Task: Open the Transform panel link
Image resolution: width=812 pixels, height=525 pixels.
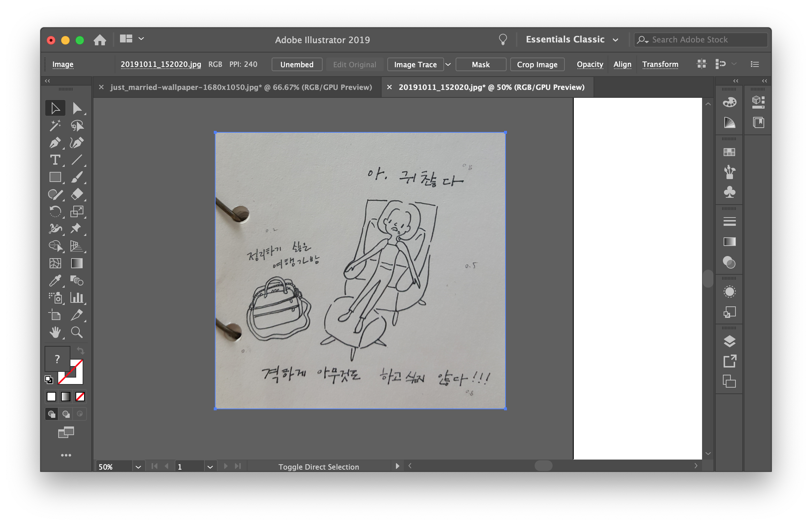Action: [x=660, y=65]
